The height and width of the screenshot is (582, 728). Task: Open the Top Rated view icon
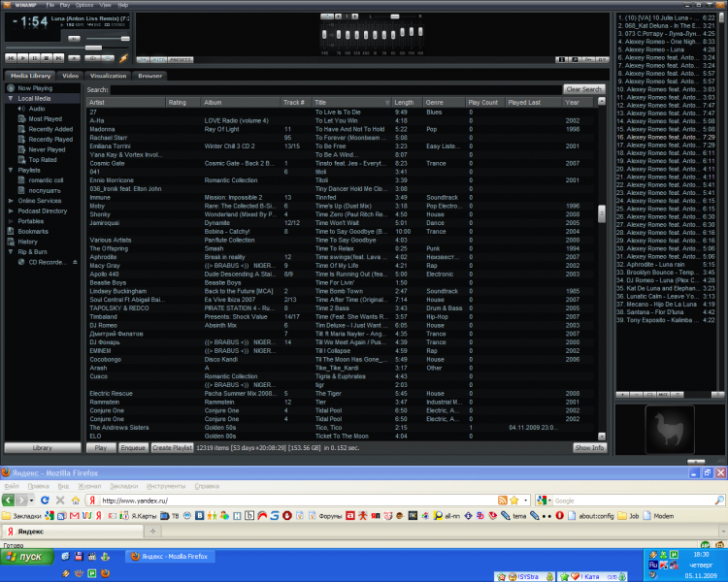point(21,160)
